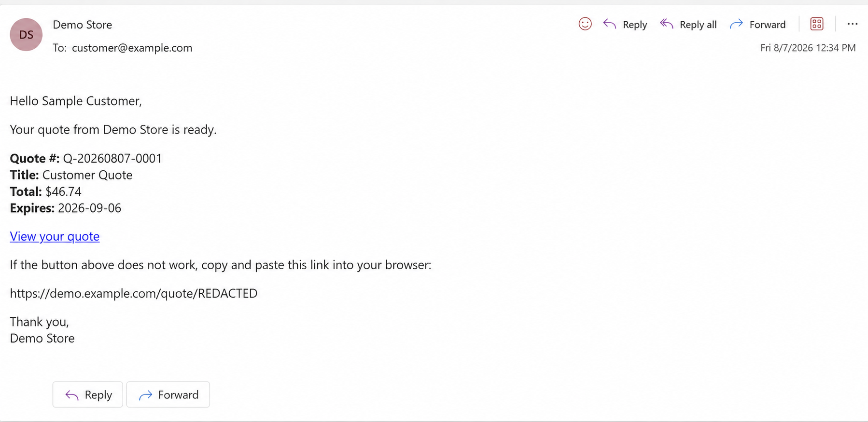Click the quote number Q-20260807-0001
The height and width of the screenshot is (422, 868).
pyautogui.click(x=112, y=158)
